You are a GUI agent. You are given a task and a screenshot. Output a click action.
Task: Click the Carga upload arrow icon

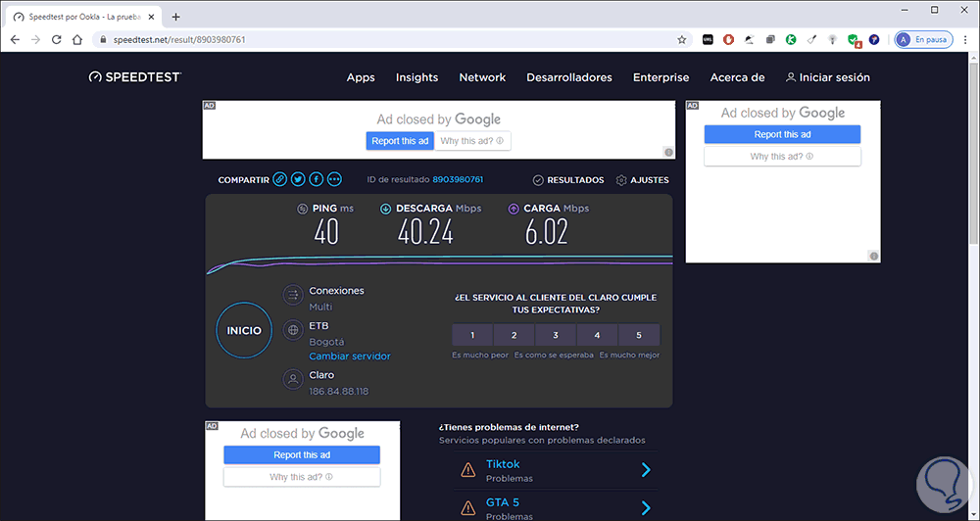514,209
